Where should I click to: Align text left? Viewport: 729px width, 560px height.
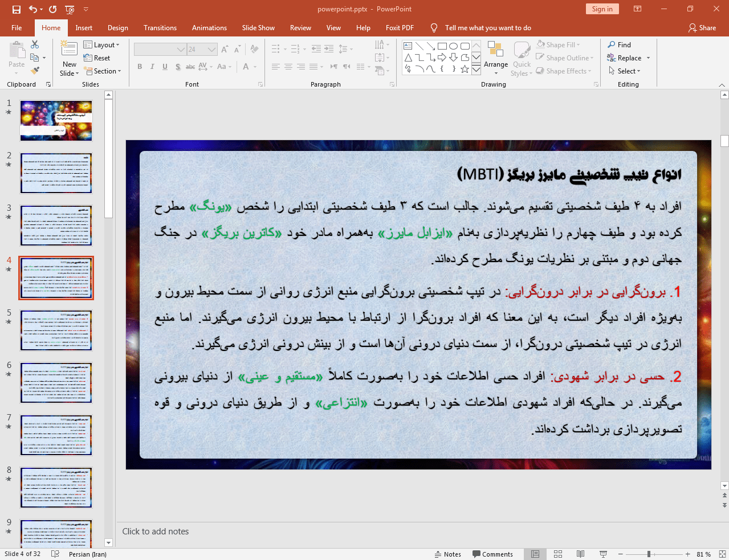tap(276, 67)
